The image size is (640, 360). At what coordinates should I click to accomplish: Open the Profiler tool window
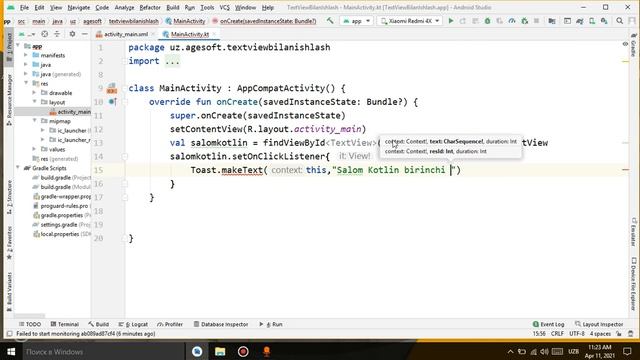(x=170, y=324)
